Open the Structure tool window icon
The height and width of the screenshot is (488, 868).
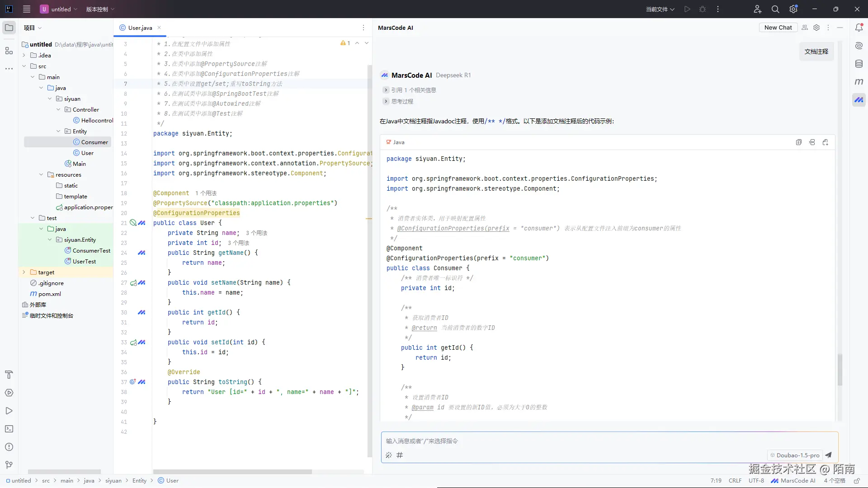(x=9, y=51)
